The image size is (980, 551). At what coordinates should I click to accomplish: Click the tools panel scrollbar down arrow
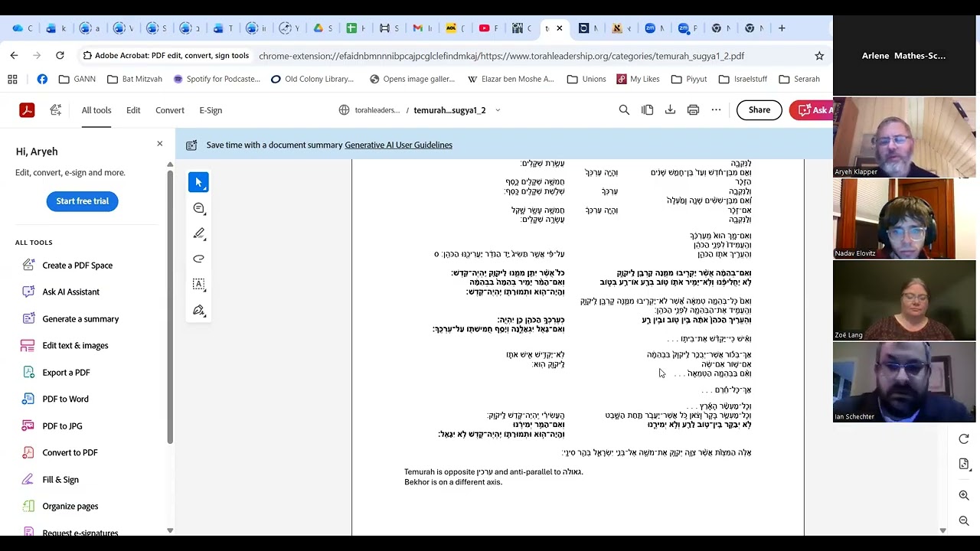[170, 530]
